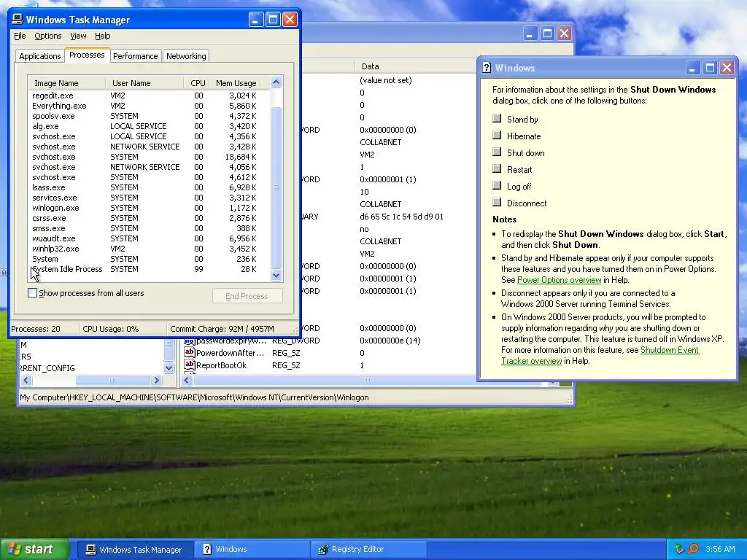Sort processes by Image Name column
747x560 pixels.
[66, 83]
